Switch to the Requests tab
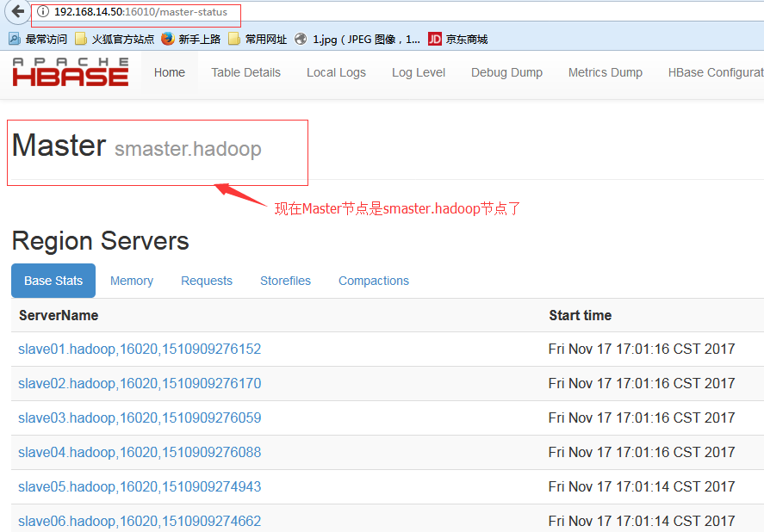This screenshot has height=532, width=764. (x=207, y=281)
